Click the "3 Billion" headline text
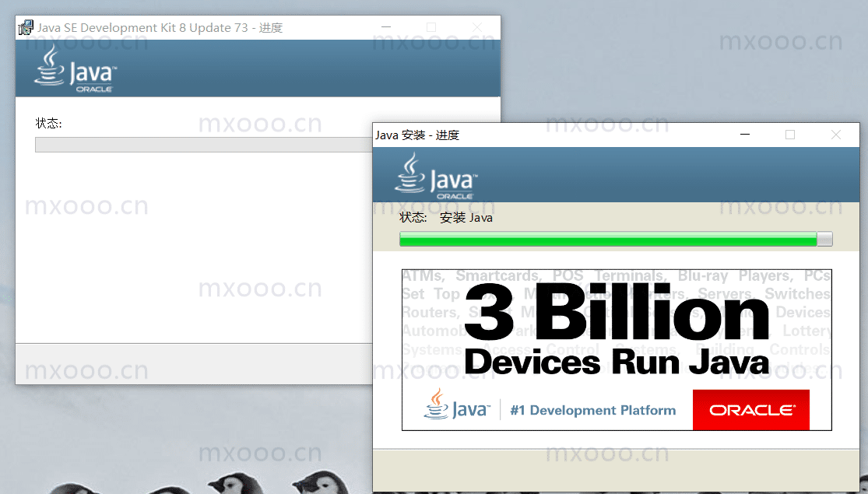The width and height of the screenshot is (868, 494). pyautogui.click(x=616, y=311)
